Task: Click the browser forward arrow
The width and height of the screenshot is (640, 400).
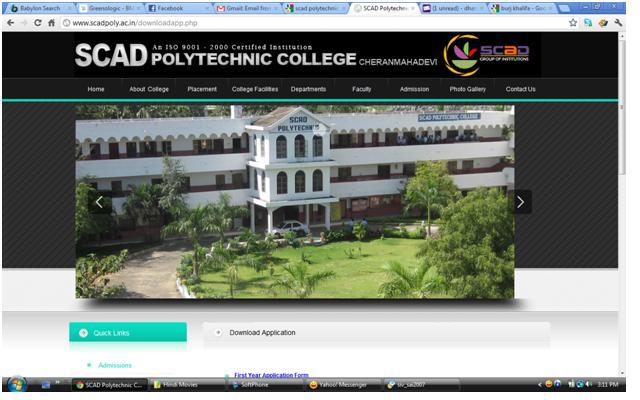Action: (x=24, y=23)
